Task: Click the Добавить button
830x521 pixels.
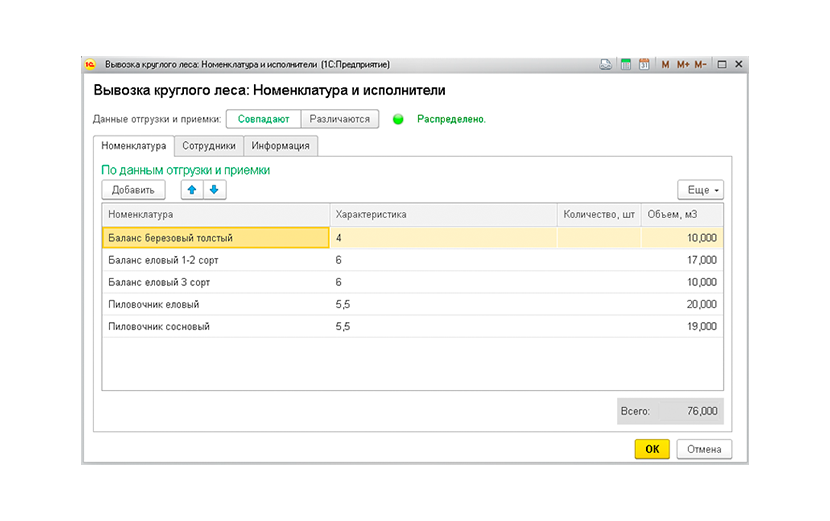Action: coord(133,190)
